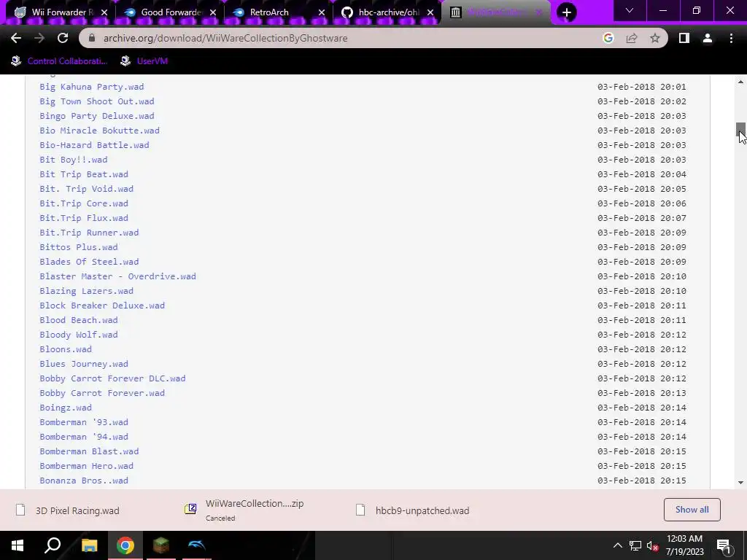Download Bio-Hazard Battle.wad
This screenshot has height=560, width=747.
[94, 145]
